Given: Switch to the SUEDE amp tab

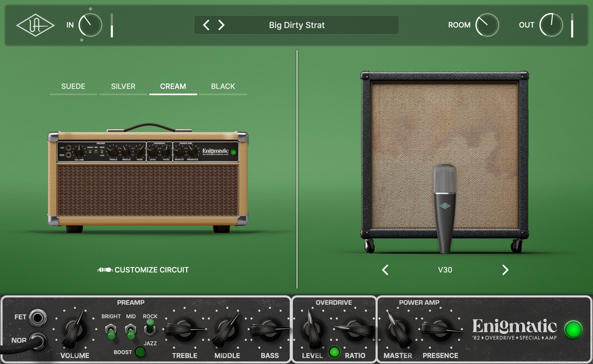Looking at the screenshot, I should click(73, 87).
